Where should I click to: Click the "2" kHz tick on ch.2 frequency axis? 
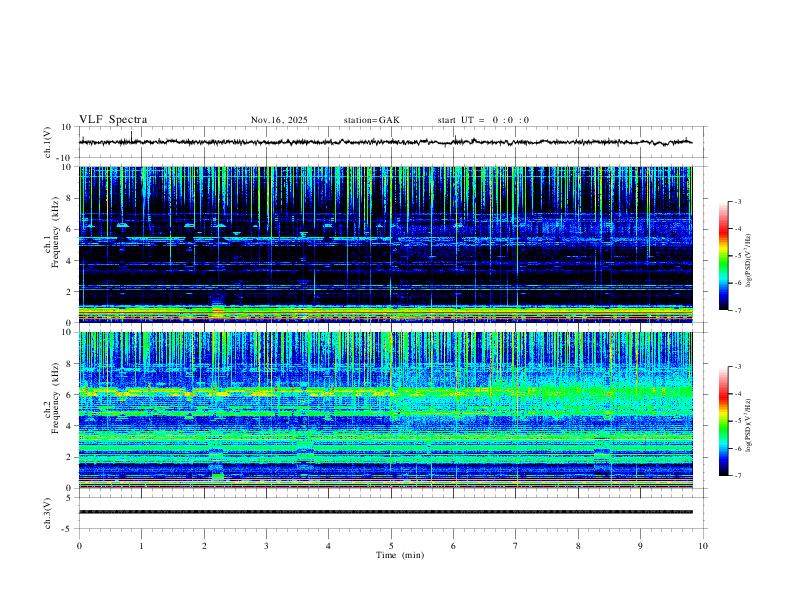coord(70,457)
